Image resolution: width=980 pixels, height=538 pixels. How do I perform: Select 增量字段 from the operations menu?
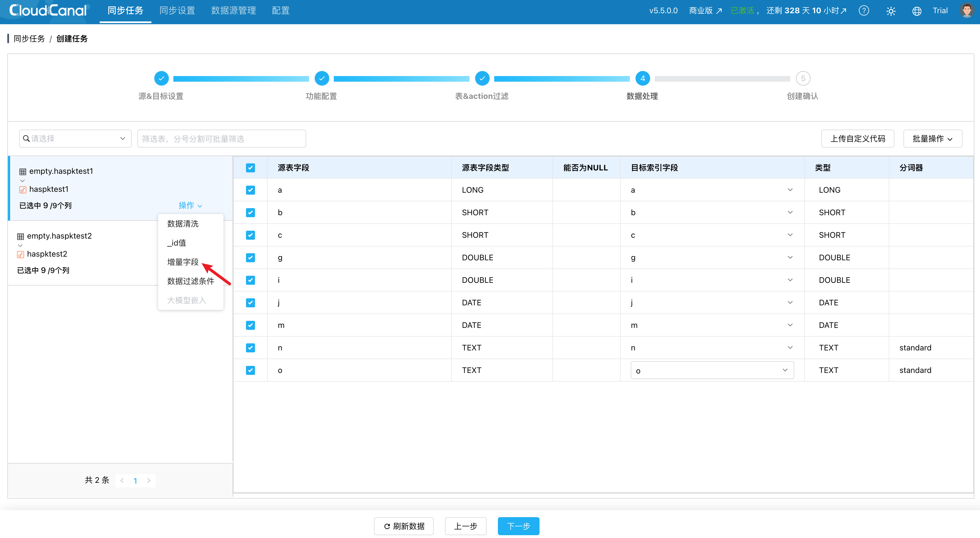tap(183, 262)
